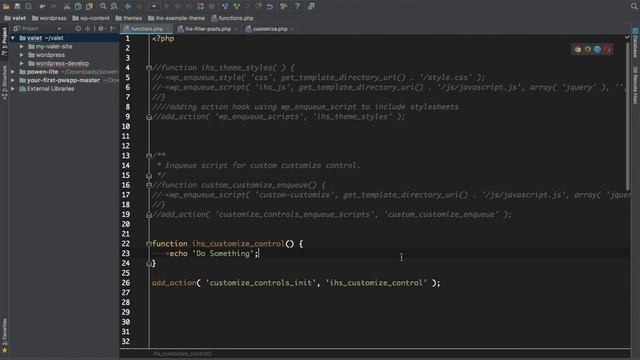Click the Synchronize toolbar icon
Image resolution: width=640 pixels, height=360 pixels.
pyautogui.click(x=29, y=6)
